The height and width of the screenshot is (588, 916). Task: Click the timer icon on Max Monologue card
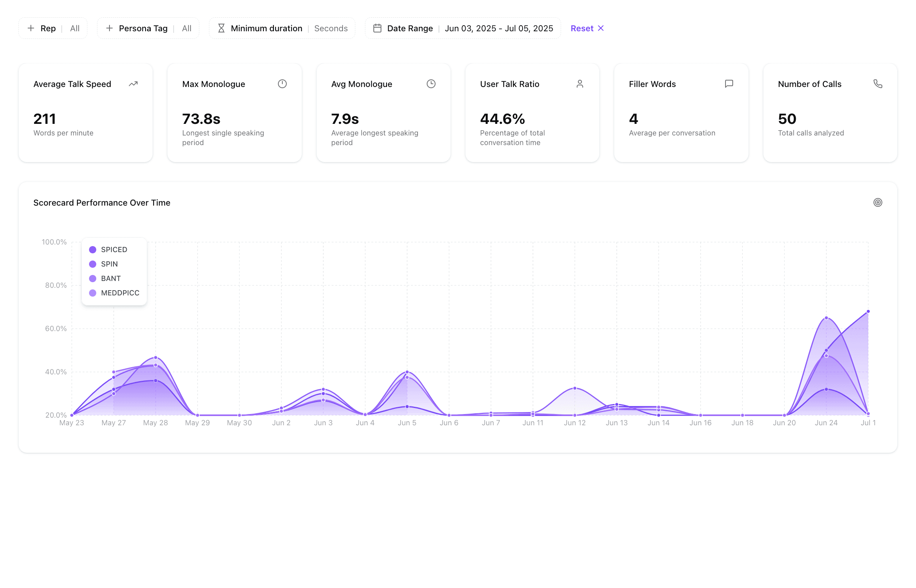[282, 84]
